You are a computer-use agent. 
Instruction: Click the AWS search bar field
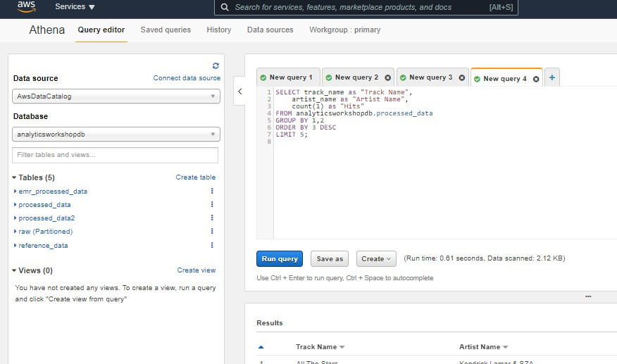click(x=366, y=7)
